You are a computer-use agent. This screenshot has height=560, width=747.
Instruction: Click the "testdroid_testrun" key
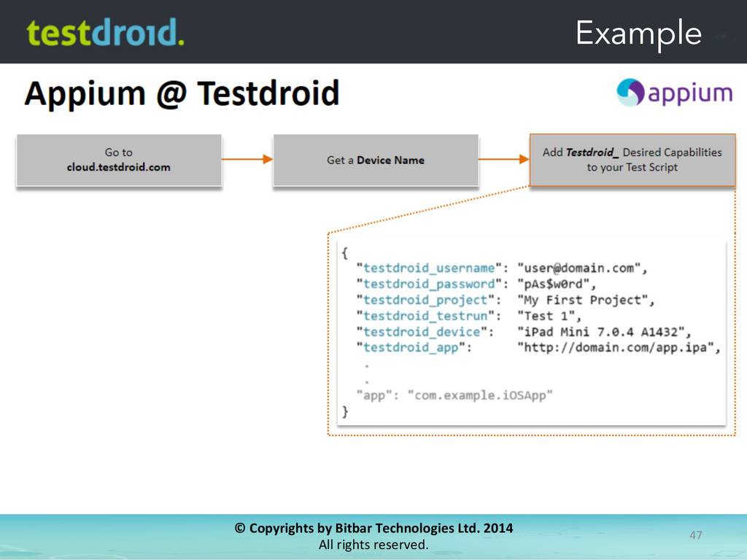(x=425, y=316)
